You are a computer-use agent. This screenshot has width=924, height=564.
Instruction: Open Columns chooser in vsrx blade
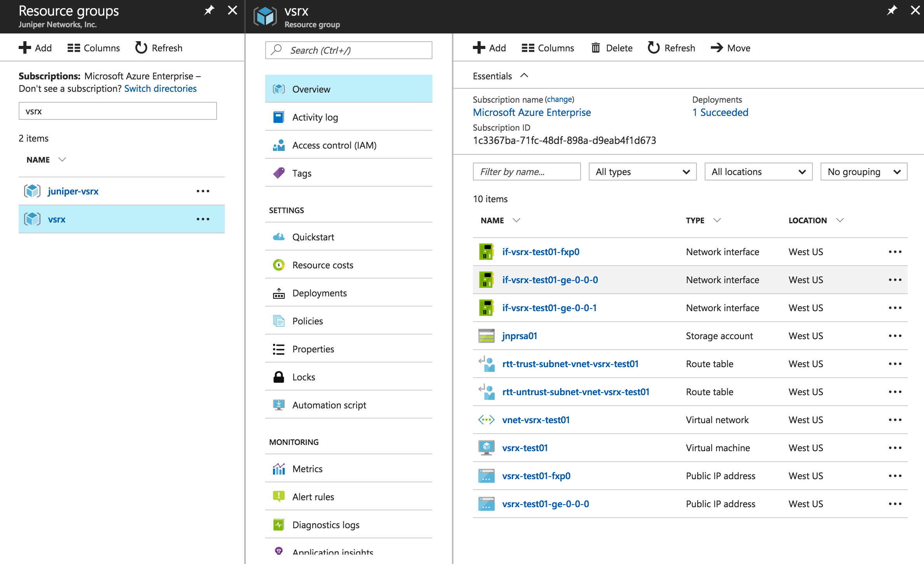coord(548,48)
